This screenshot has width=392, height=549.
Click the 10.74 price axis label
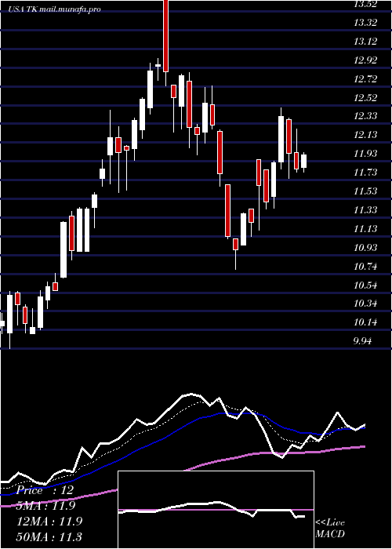tap(365, 267)
